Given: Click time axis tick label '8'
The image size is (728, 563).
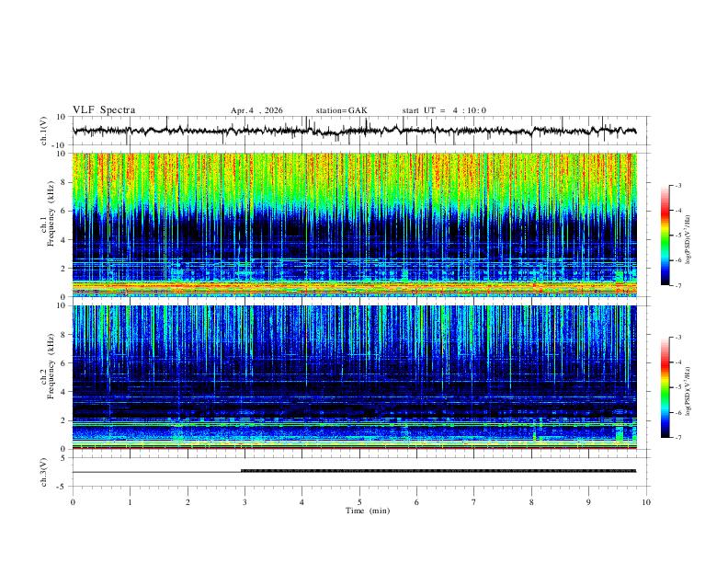Looking at the screenshot, I should click(531, 502).
